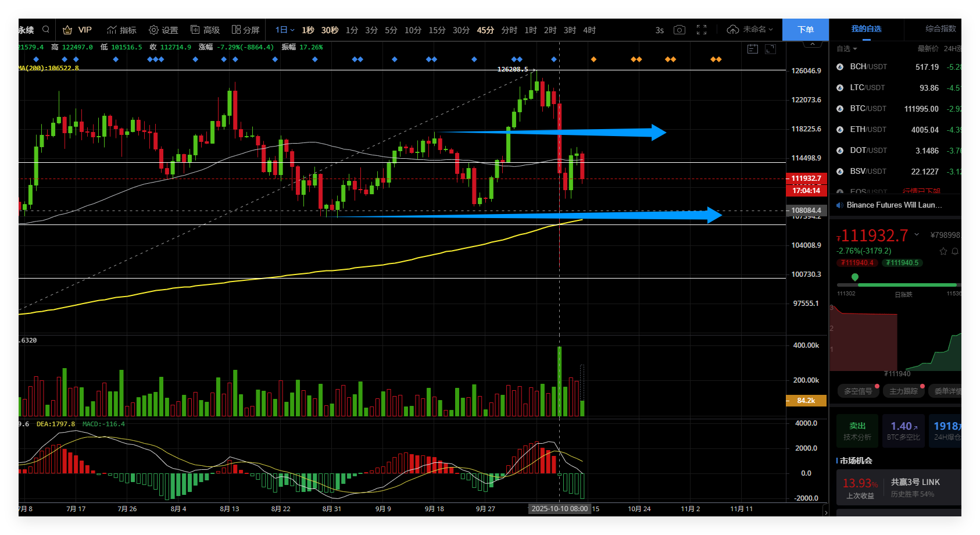Toggle the 主力跟踪 tracking chip
Screen dimensions: 980x535
(x=903, y=391)
